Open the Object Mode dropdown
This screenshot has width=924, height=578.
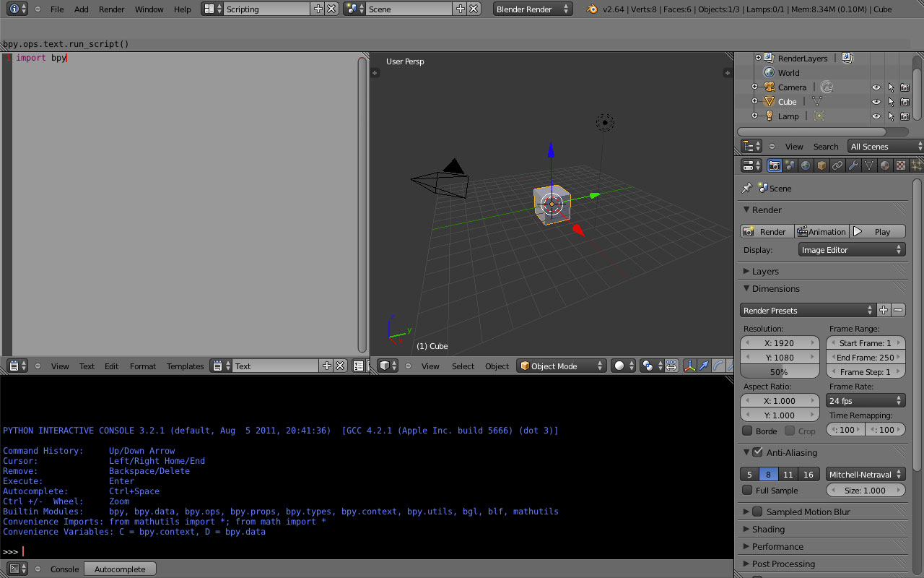click(x=562, y=366)
